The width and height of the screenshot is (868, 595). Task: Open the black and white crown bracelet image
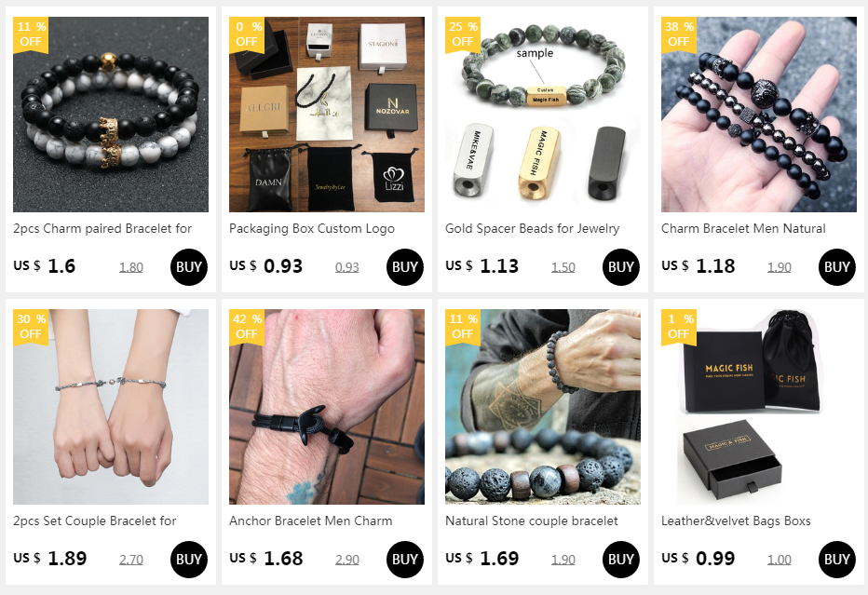111,115
